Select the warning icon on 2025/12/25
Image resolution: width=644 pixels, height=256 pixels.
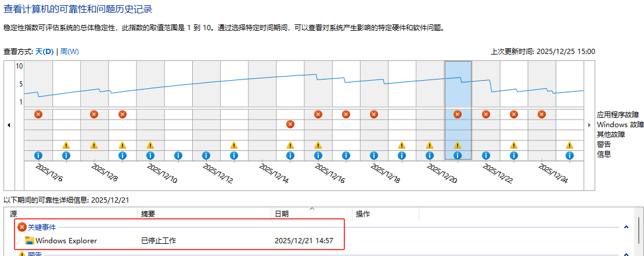pos(570,145)
